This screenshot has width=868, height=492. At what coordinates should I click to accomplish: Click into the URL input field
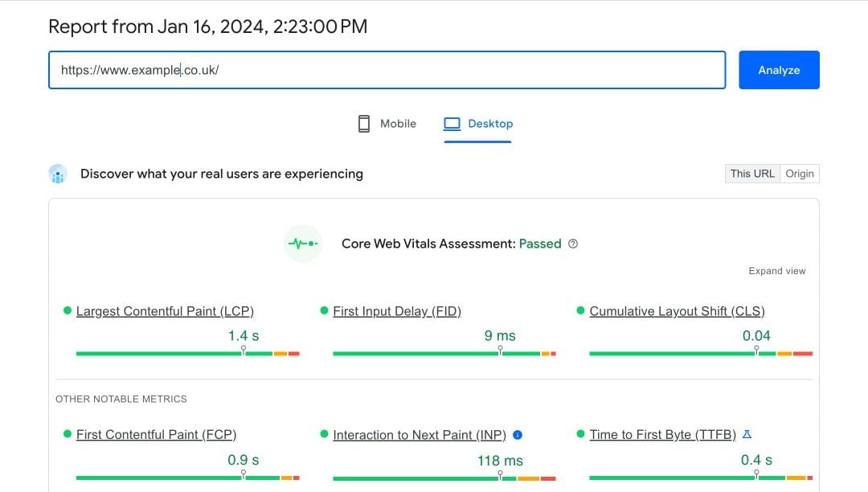point(386,70)
